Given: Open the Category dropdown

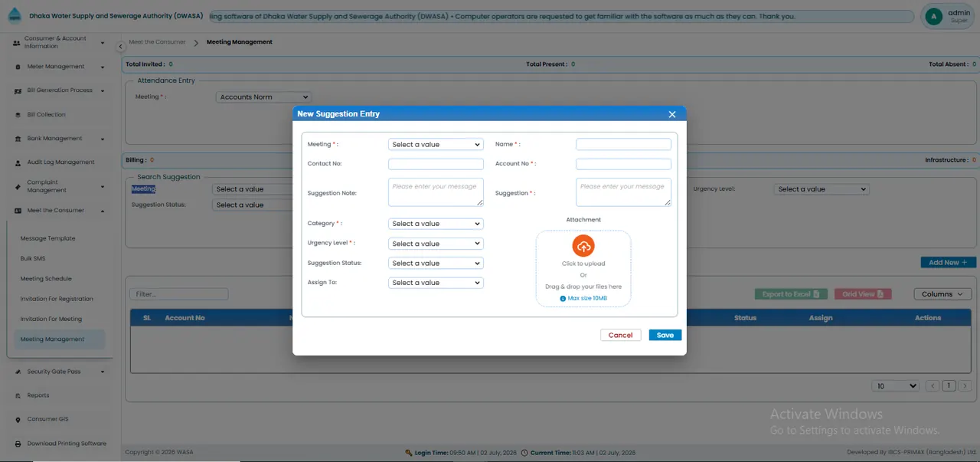Looking at the screenshot, I should (x=436, y=224).
